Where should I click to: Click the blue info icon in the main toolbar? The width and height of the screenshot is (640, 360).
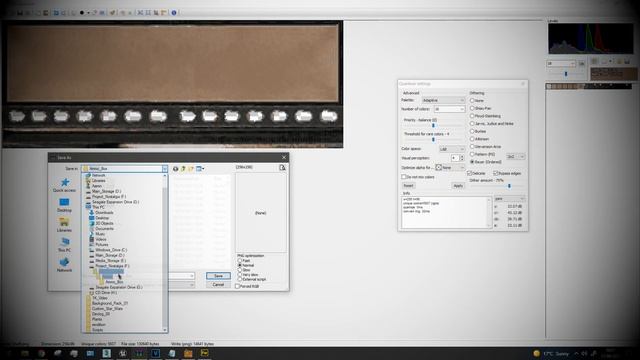(174, 13)
